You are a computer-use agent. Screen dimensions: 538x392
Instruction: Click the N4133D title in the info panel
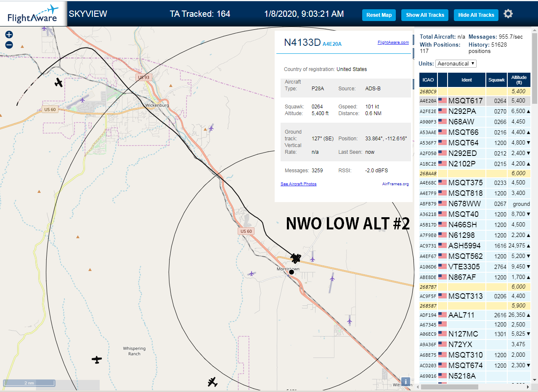coord(302,42)
